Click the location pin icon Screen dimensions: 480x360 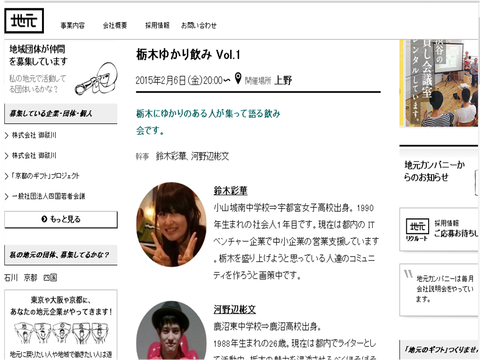pyautogui.click(x=238, y=78)
